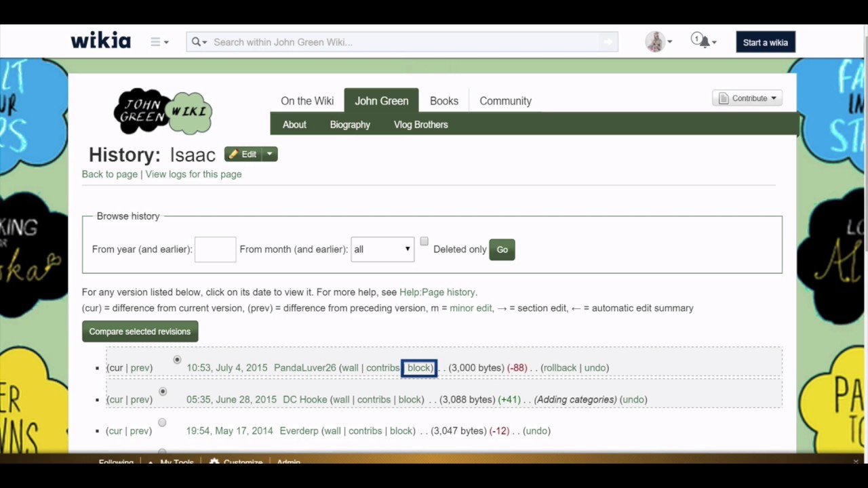868x488 pixels.
Task: View DC Hooke's contribs
Action: [x=374, y=400]
